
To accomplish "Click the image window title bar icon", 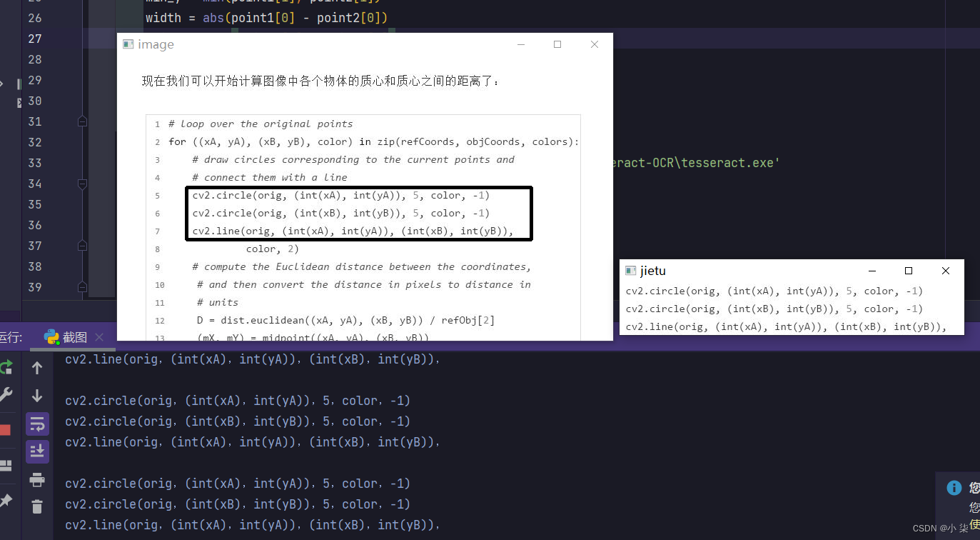I will coord(128,44).
